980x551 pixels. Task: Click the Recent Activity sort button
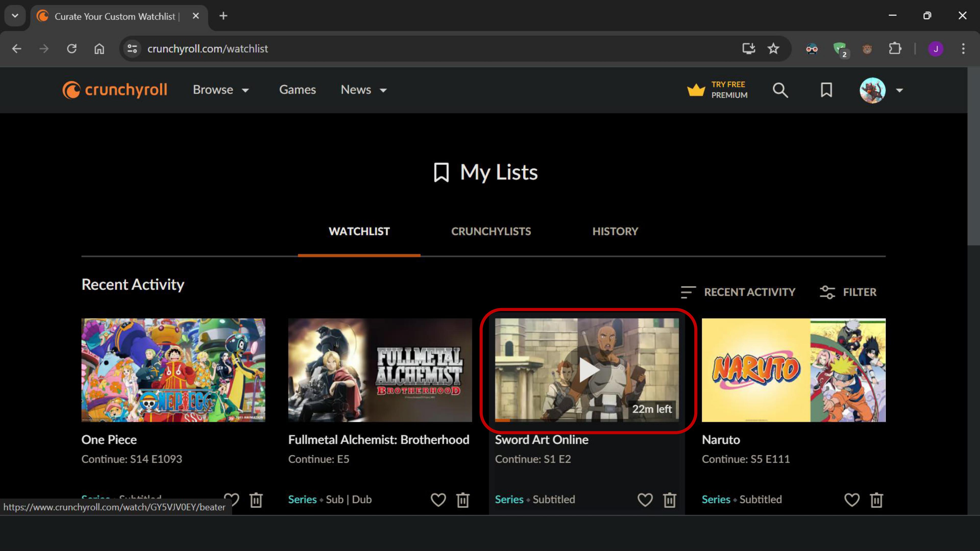point(738,292)
